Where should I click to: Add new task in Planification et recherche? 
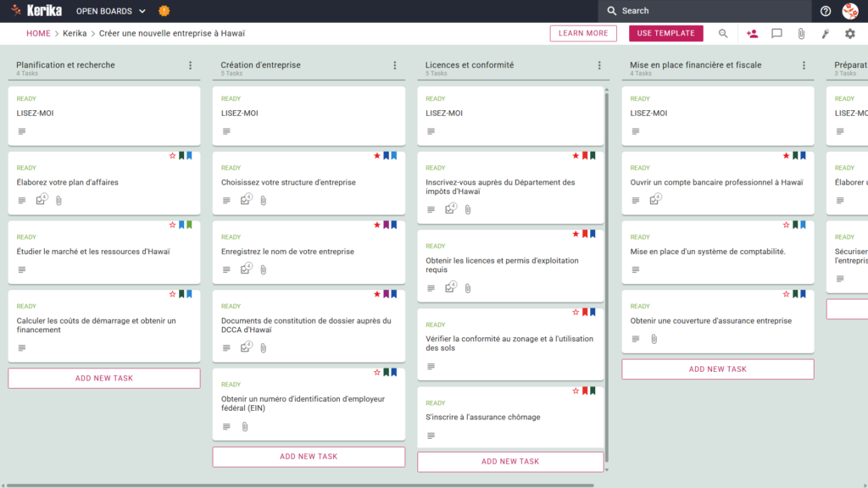tap(104, 379)
